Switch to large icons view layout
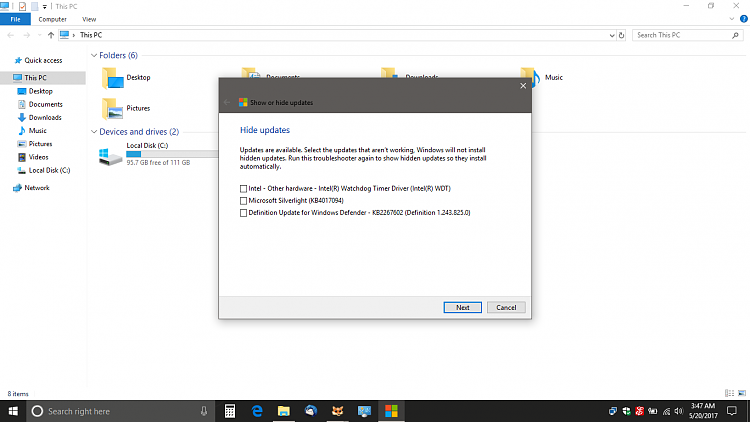Viewport: 750px width, 422px height. [x=742, y=393]
